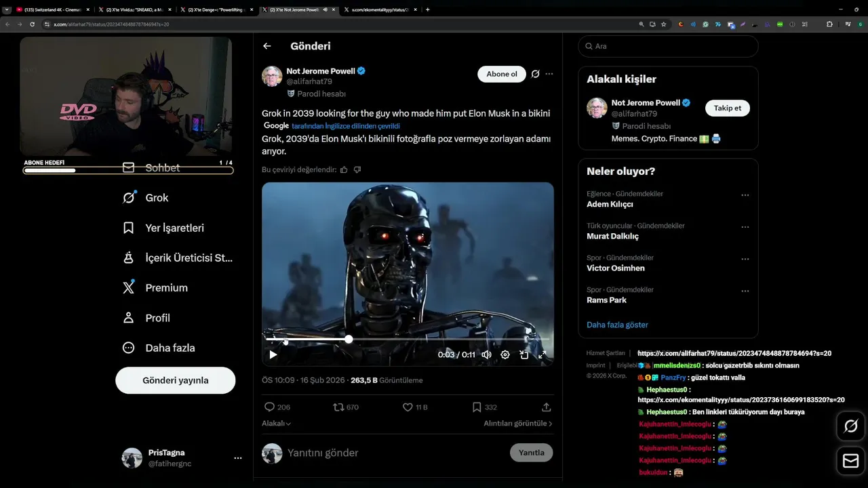Open the account switcher dots next to PrisTagna
868x488 pixels.
pos(238,458)
